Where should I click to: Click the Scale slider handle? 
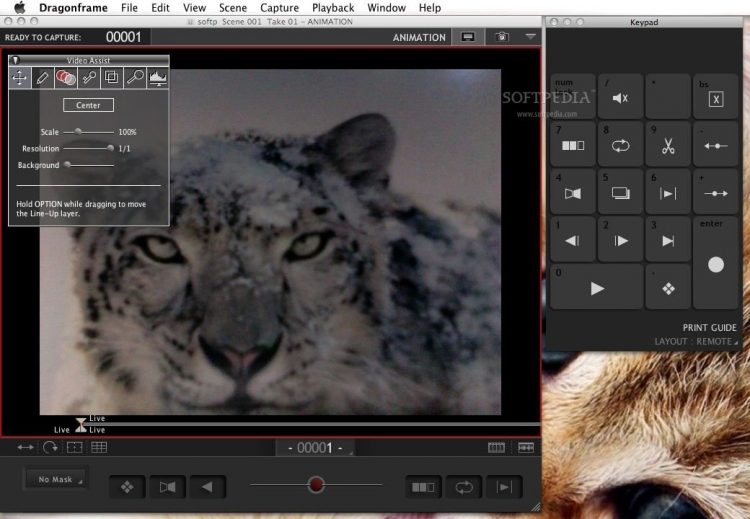(x=78, y=131)
